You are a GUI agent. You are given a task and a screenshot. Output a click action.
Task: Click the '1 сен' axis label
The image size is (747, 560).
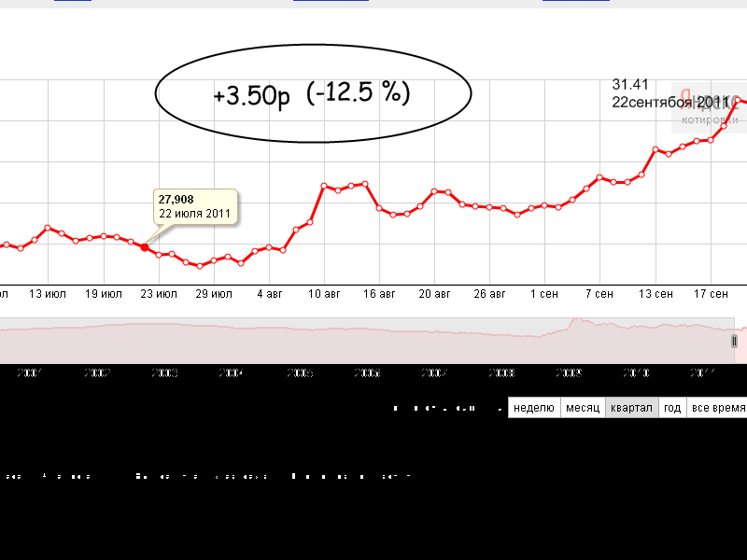click(544, 294)
